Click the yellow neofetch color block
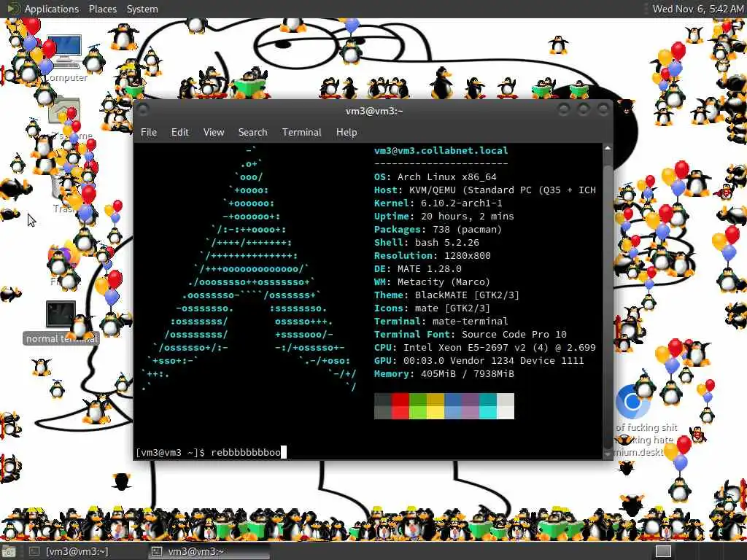Viewport: 747px width, 560px height. 436,406
